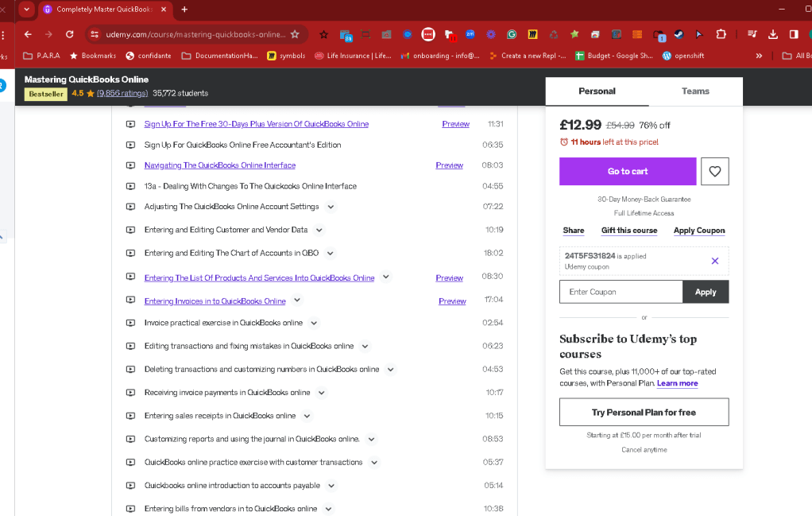Expand Entering Invoices in to QuickBooks Online

pyautogui.click(x=296, y=300)
